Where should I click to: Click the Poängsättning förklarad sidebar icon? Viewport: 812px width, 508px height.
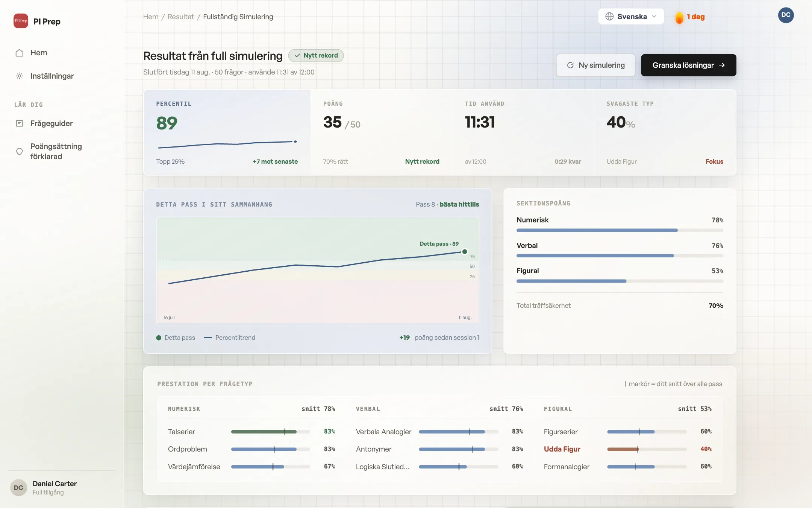20,151
